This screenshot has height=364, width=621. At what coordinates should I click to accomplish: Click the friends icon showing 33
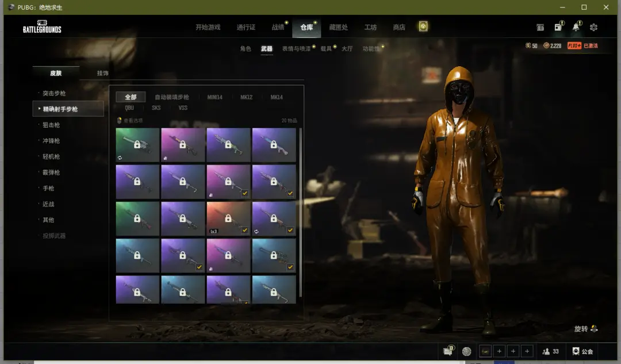(546, 351)
